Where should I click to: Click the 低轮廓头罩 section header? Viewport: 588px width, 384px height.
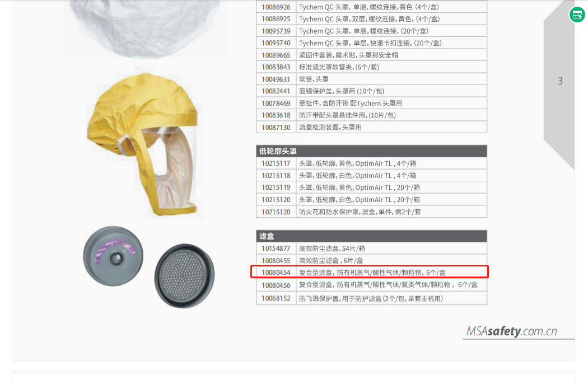pos(372,151)
